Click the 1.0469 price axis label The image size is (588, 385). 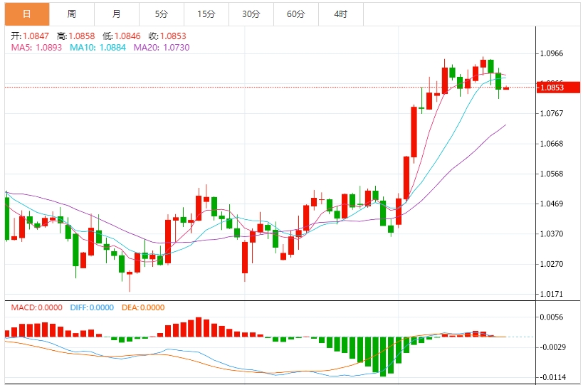tap(552, 204)
